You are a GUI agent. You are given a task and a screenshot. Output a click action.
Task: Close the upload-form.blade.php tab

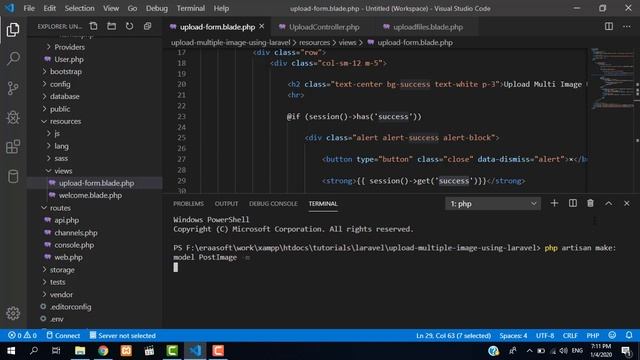coord(262,27)
